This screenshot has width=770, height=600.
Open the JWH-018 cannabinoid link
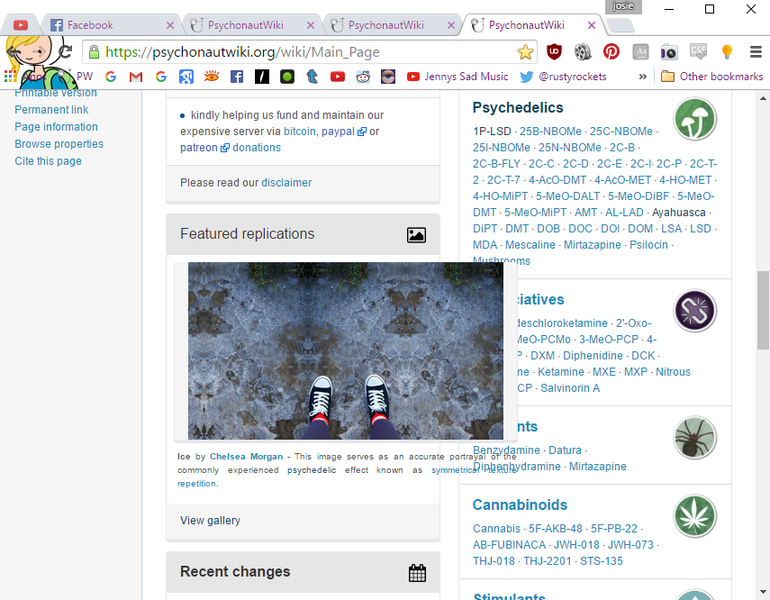[x=577, y=545]
